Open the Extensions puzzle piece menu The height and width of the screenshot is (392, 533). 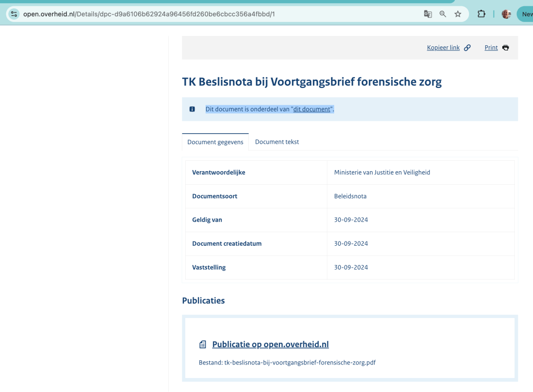[481, 14]
